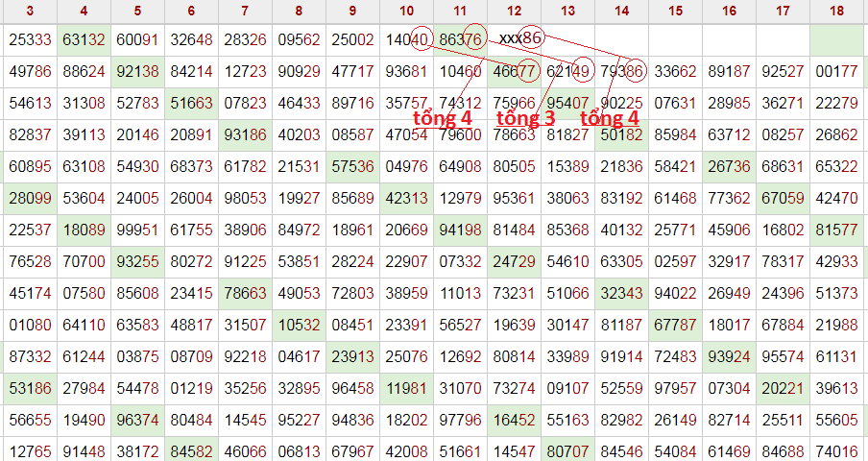Viewport: 868px width, 461px height.
Task: Select highlighted cell 84582
Action: [191, 450]
